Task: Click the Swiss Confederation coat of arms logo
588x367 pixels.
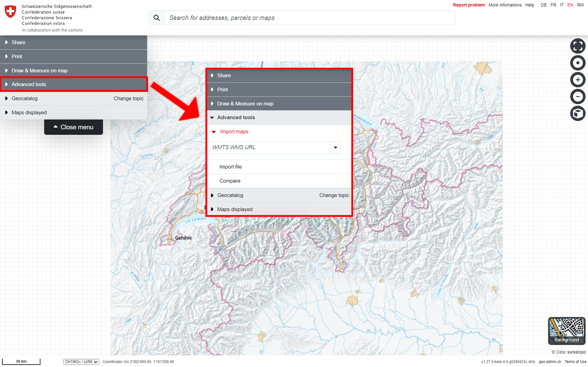Action: coord(11,12)
